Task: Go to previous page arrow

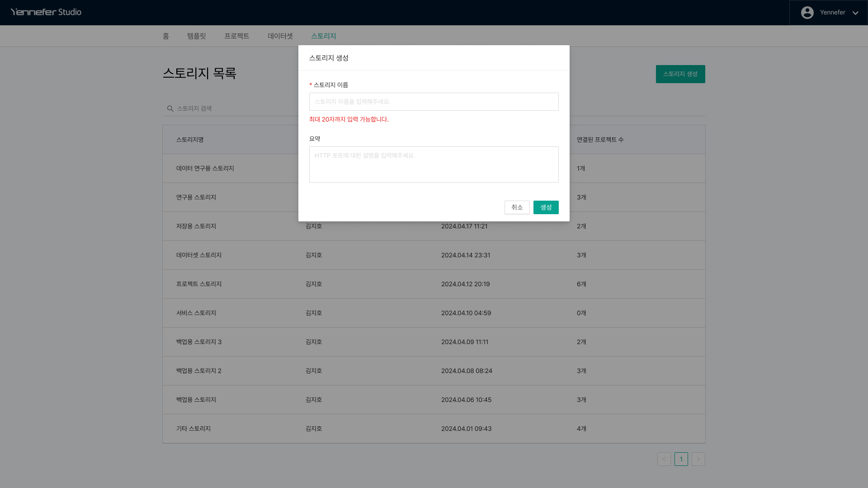Action: point(664,459)
